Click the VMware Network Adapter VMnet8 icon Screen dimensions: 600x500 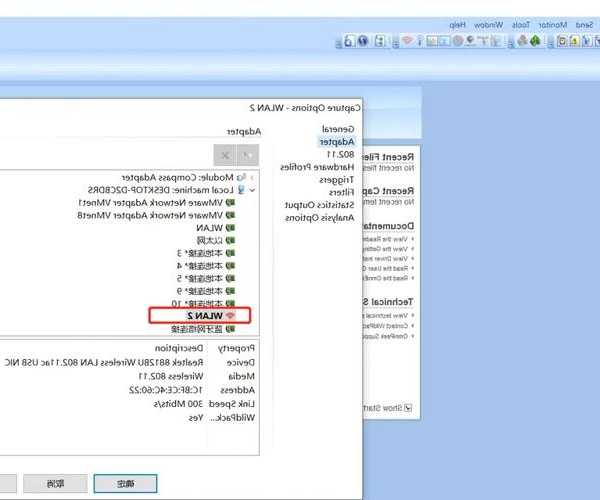[231, 214]
